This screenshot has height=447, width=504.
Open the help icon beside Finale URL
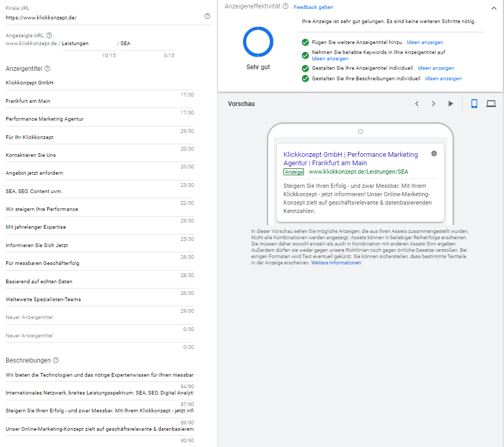pyautogui.click(x=207, y=16)
